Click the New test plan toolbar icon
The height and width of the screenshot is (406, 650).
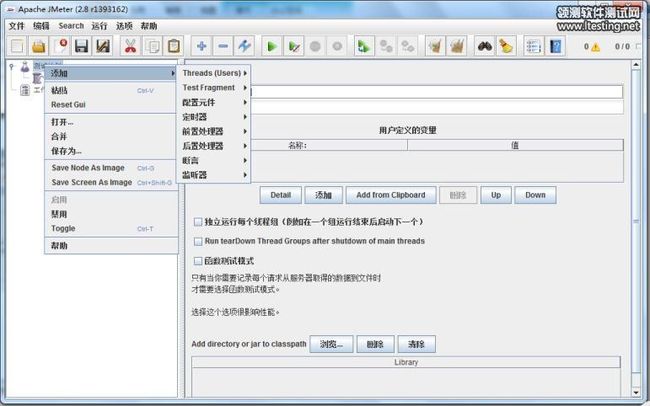point(17,46)
